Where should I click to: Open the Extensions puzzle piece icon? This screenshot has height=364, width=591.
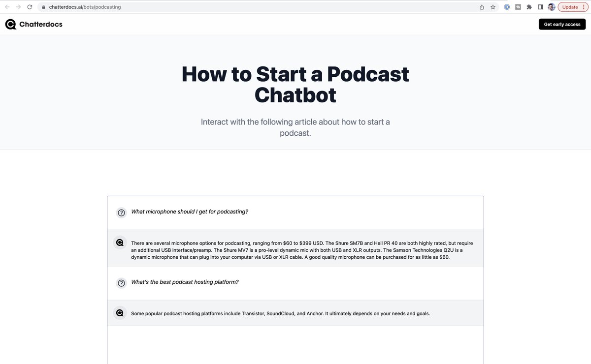click(529, 7)
